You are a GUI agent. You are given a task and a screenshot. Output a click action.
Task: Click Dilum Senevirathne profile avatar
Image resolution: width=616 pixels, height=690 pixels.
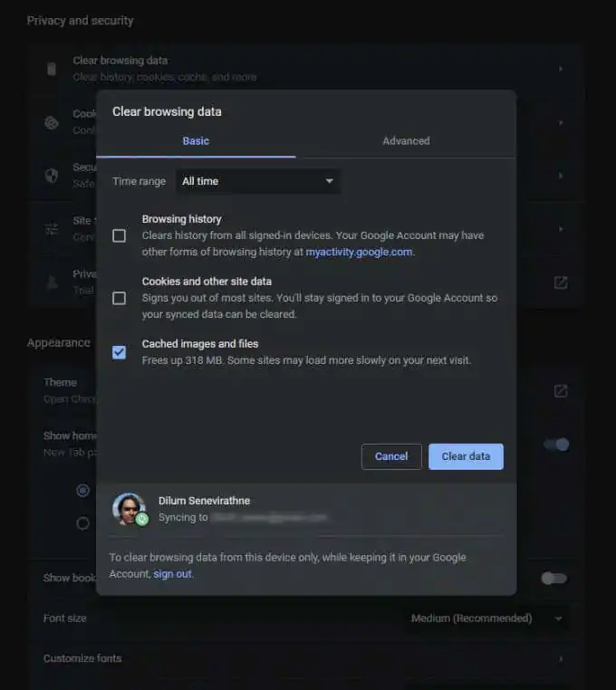coord(128,509)
